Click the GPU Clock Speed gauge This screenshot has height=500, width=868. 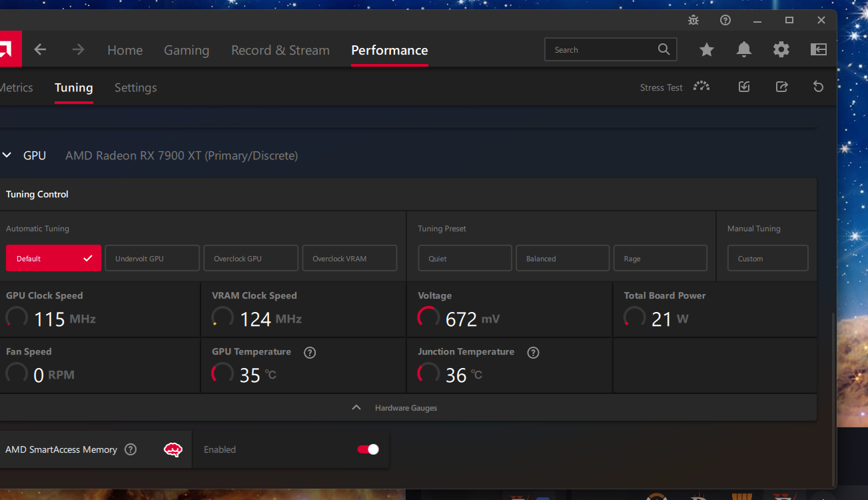(17, 317)
